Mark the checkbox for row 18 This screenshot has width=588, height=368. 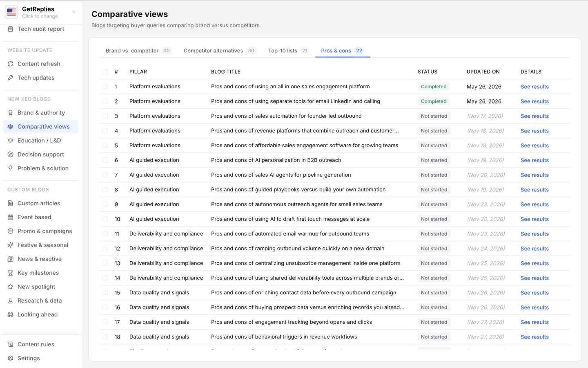[x=105, y=337]
